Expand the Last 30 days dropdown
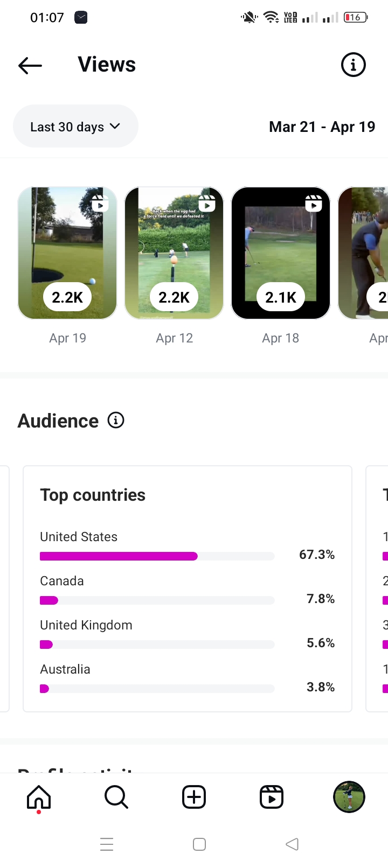Image resolution: width=388 pixels, height=868 pixels. [x=75, y=127]
